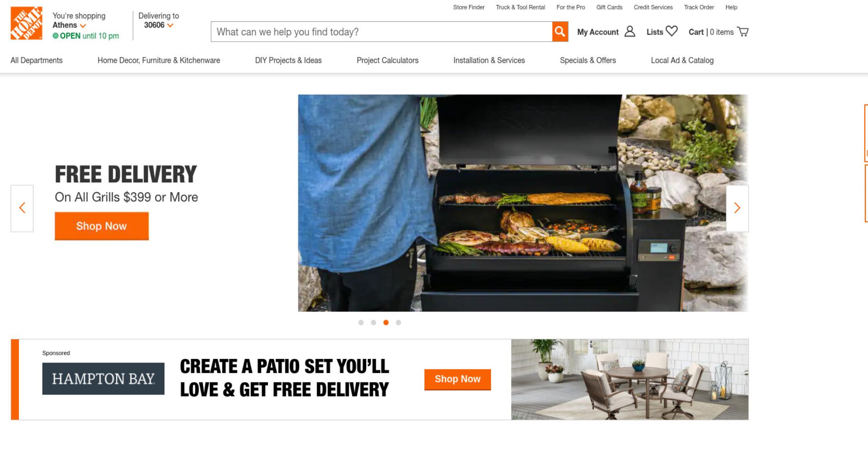This screenshot has height=467, width=868.
Task: Open the shopping cart icon
Action: (x=743, y=32)
